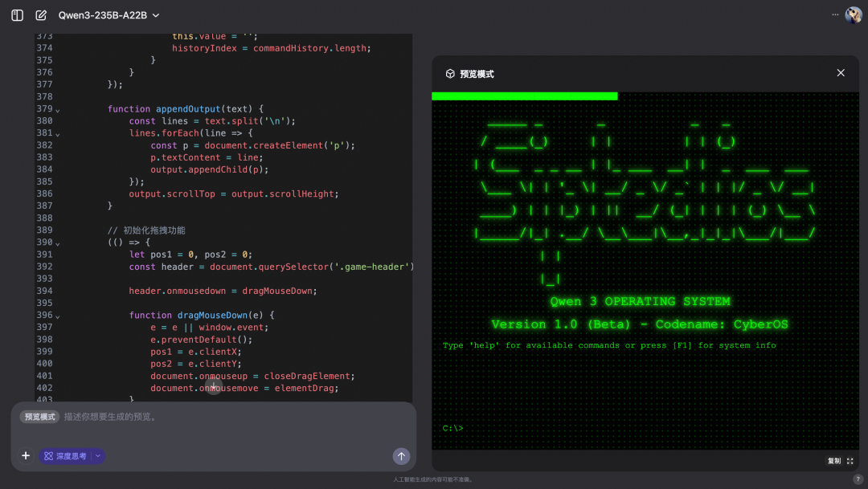Toggle 深度思考 deep thinking mode

coord(65,456)
